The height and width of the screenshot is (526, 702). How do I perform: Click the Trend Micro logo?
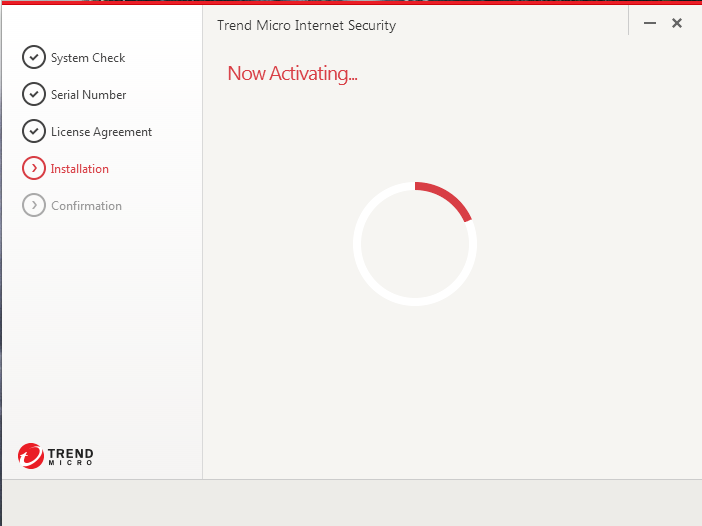(x=56, y=456)
